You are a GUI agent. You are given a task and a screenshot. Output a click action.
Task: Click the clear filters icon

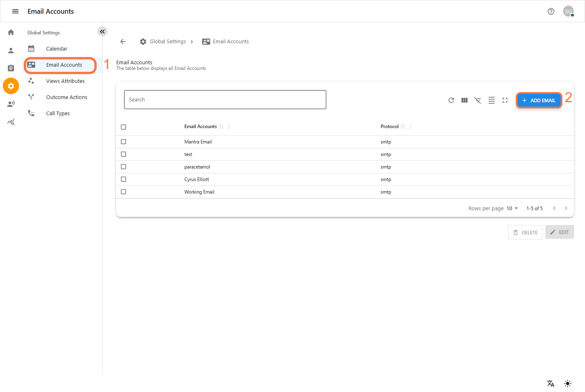pyautogui.click(x=478, y=100)
